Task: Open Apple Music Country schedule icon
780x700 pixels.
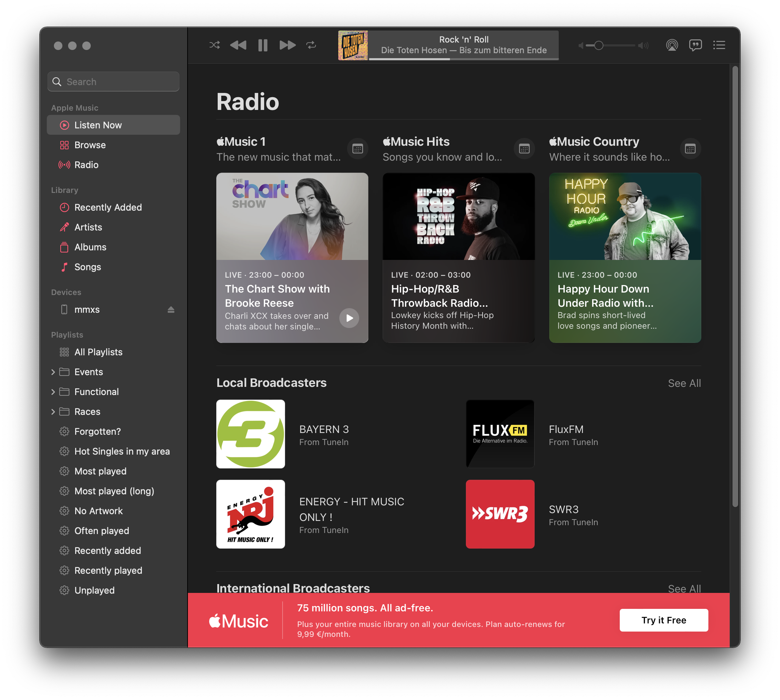Action: [690, 149]
